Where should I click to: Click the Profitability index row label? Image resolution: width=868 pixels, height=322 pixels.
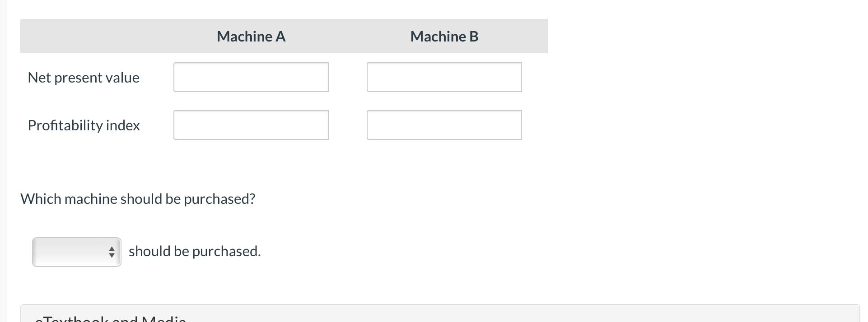click(x=84, y=125)
